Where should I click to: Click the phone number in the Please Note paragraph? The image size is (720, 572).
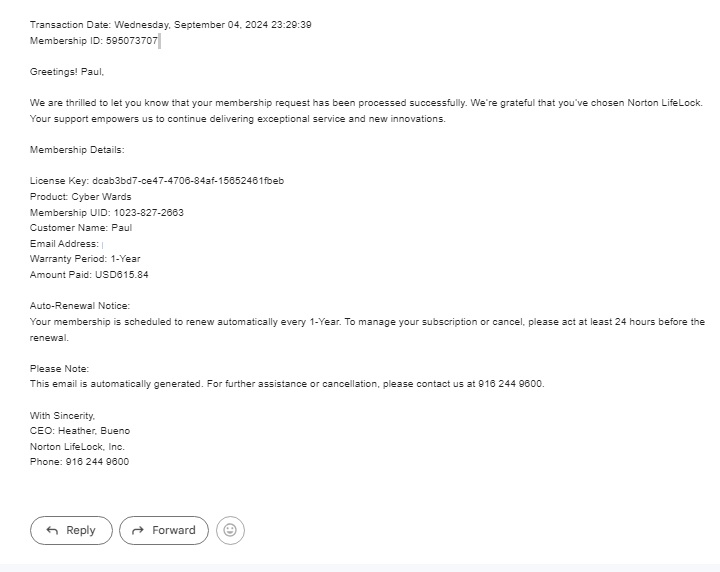point(511,384)
